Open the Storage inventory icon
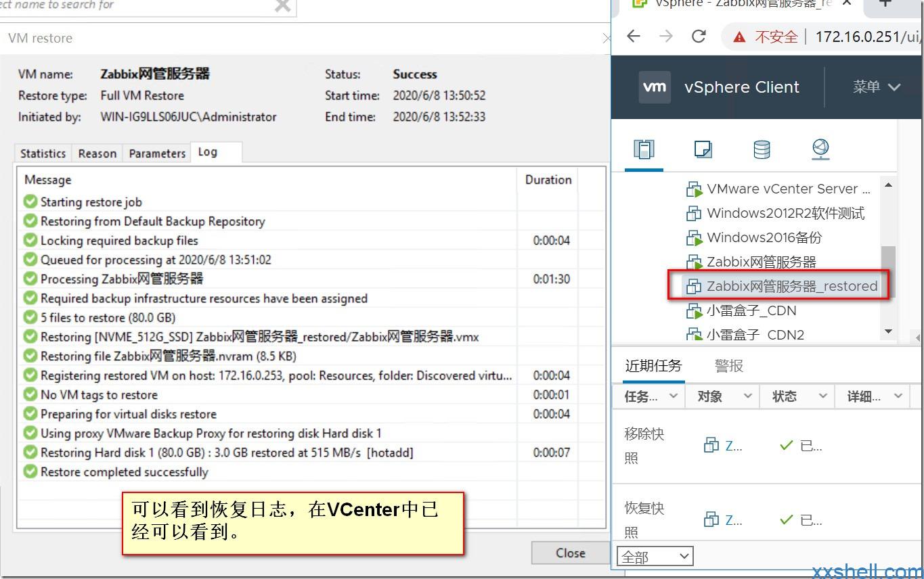Viewport: 924px width, 579px height. pyautogui.click(x=762, y=149)
